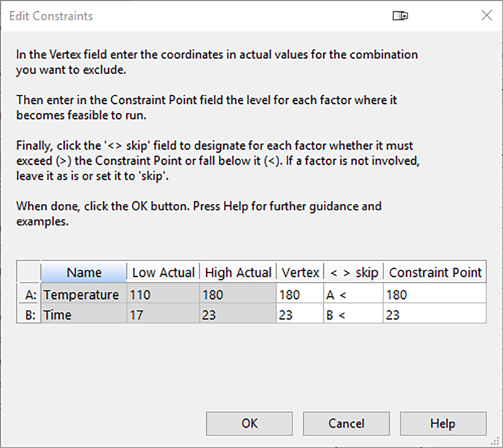503x448 pixels.
Task: Close the Edit Constraints dialog
Action: pos(486,16)
